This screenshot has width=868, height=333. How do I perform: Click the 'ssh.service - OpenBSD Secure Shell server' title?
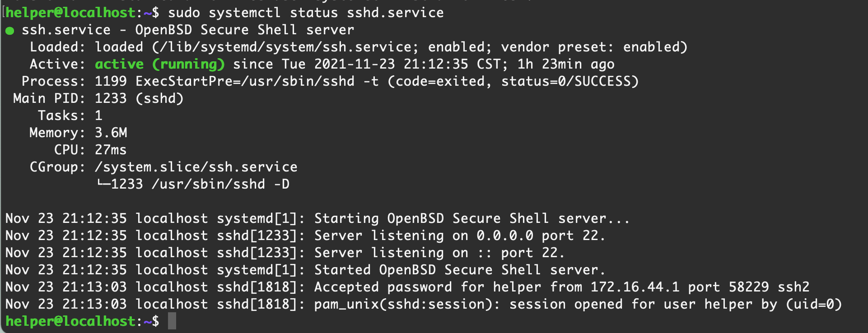188,30
